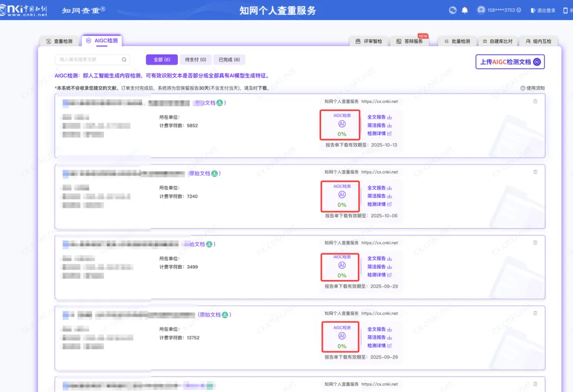This screenshot has height=392, width=573.
Task: Select the 已完成 (6) filter
Action: click(x=229, y=59)
